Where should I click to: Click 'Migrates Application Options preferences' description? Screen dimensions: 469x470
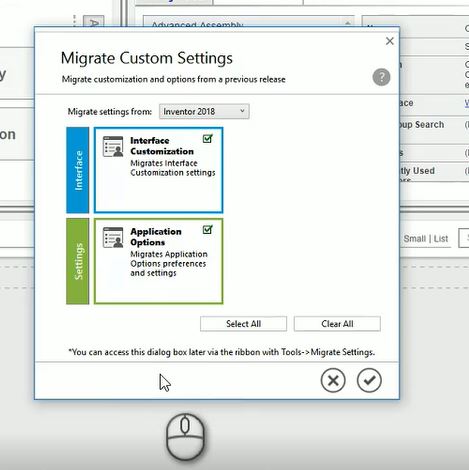(x=169, y=264)
